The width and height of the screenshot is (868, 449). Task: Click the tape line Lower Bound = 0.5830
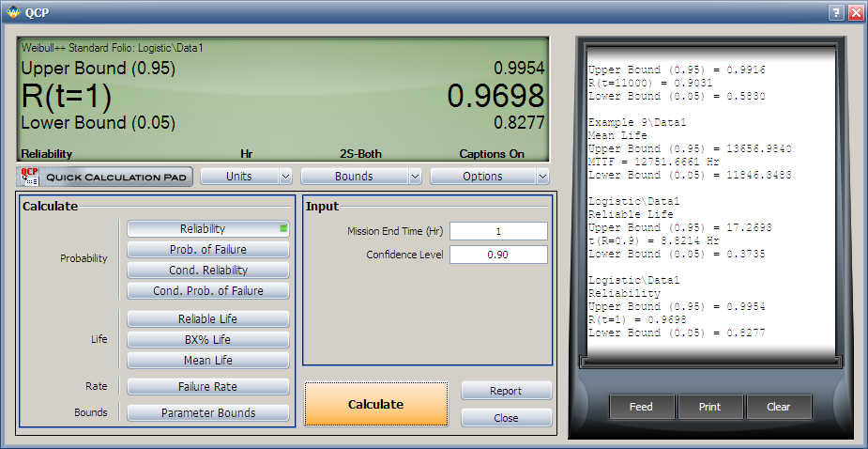pyautogui.click(x=677, y=97)
